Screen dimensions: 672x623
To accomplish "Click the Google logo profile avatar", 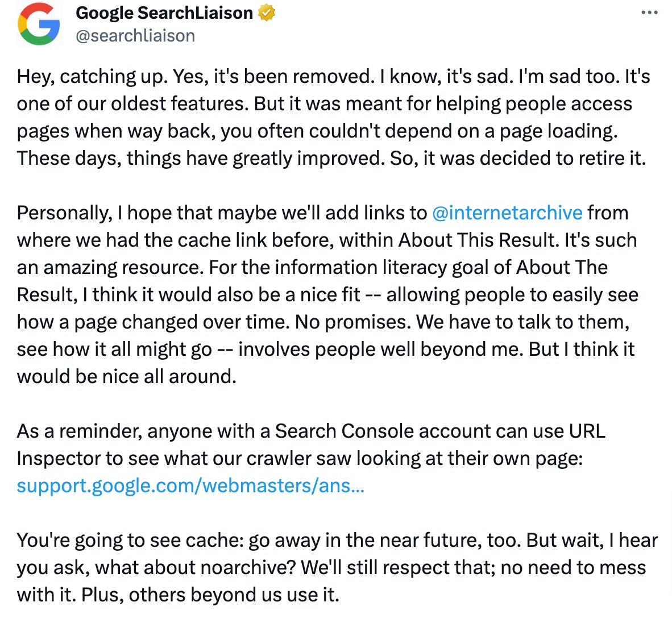I will pyautogui.click(x=39, y=24).
